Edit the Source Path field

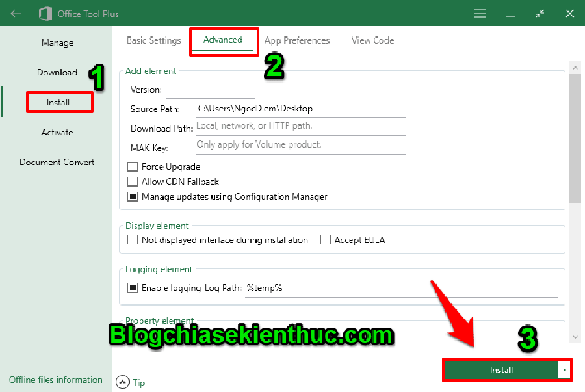pos(301,109)
